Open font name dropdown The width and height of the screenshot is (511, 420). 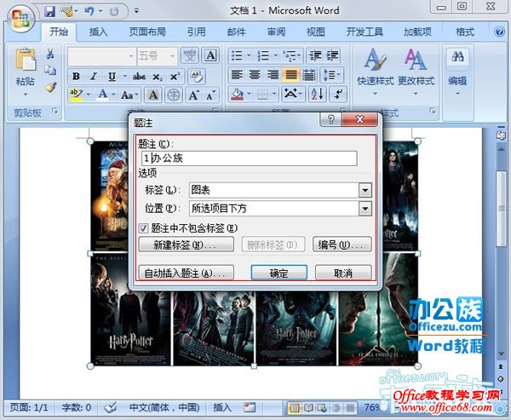(131, 55)
